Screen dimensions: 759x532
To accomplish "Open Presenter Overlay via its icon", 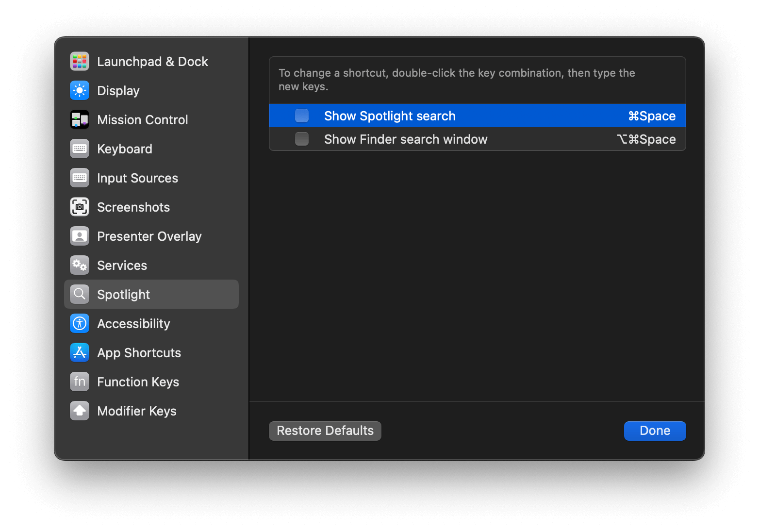I will (x=80, y=236).
